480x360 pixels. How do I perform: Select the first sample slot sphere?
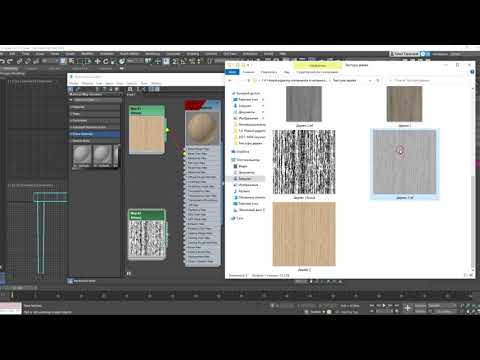[82, 155]
